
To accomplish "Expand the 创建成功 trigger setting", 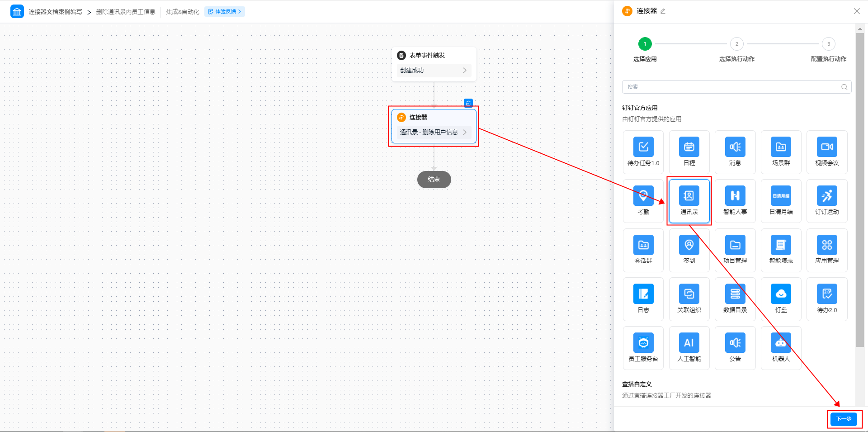I will (x=434, y=70).
